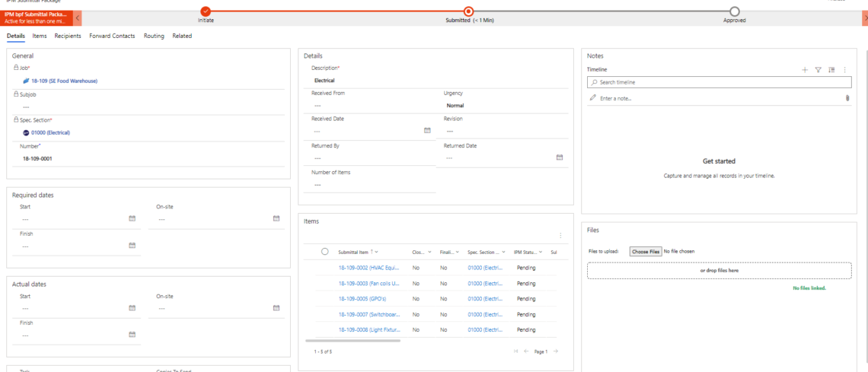Open submittal item 18-109-0003 (Fan coils)
The height and width of the screenshot is (372, 868).
coord(369,283)
